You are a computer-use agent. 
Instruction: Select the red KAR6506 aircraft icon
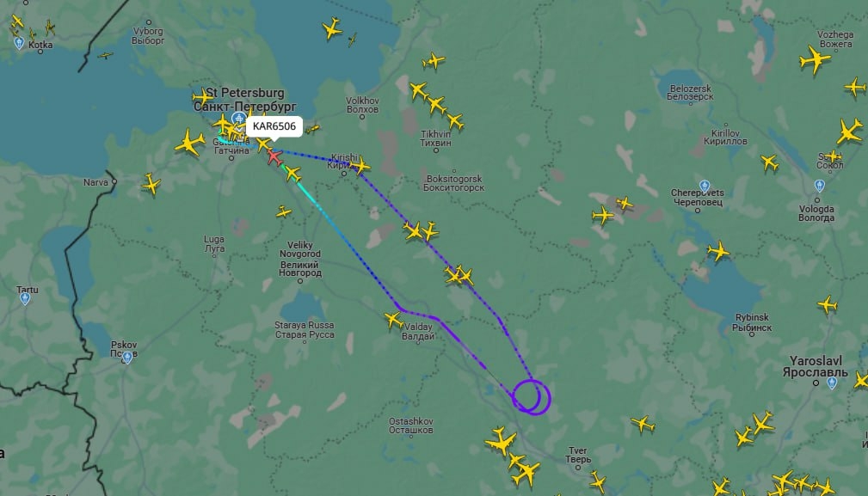[274, 156]
